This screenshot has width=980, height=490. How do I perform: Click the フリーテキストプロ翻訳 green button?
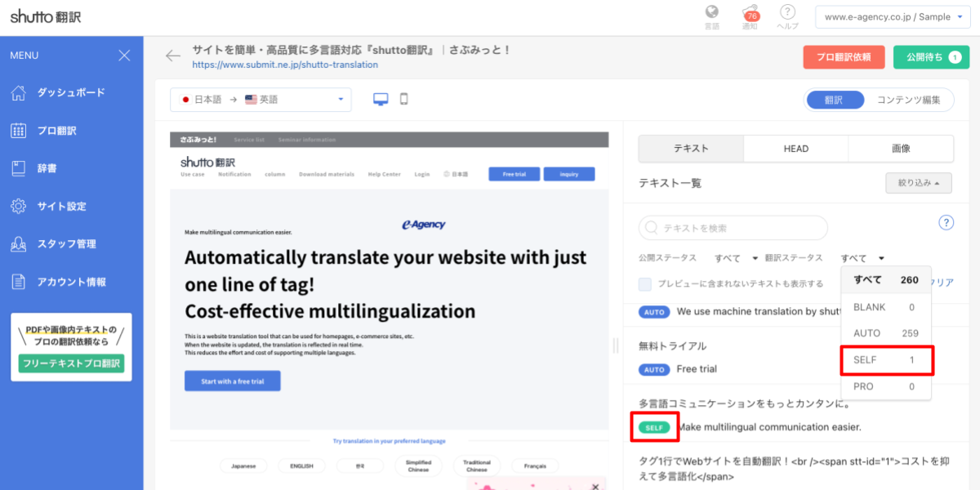tap(72, 363)
